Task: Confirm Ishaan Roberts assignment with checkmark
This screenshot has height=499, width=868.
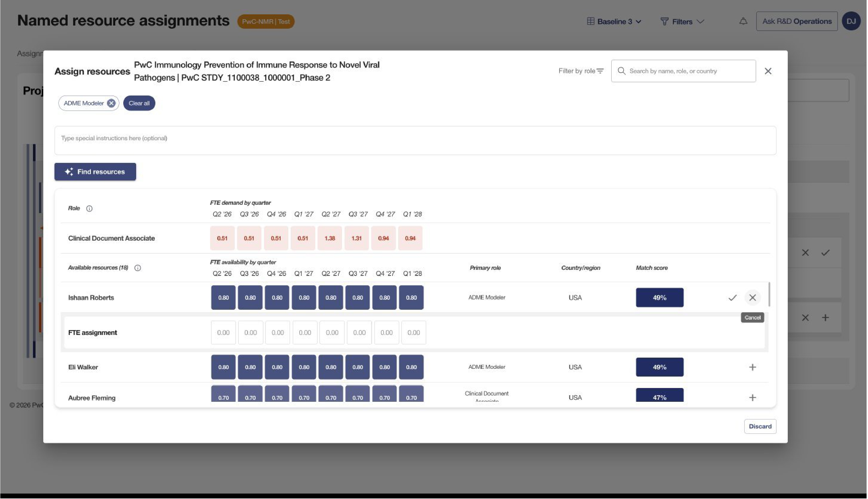Action: [x=732, y=297]
